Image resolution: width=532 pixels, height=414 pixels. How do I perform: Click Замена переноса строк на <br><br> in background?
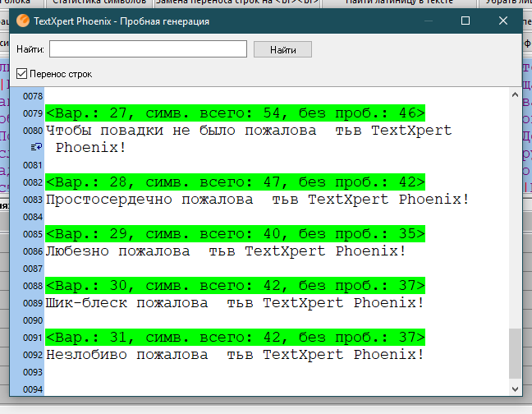[237, 3]
